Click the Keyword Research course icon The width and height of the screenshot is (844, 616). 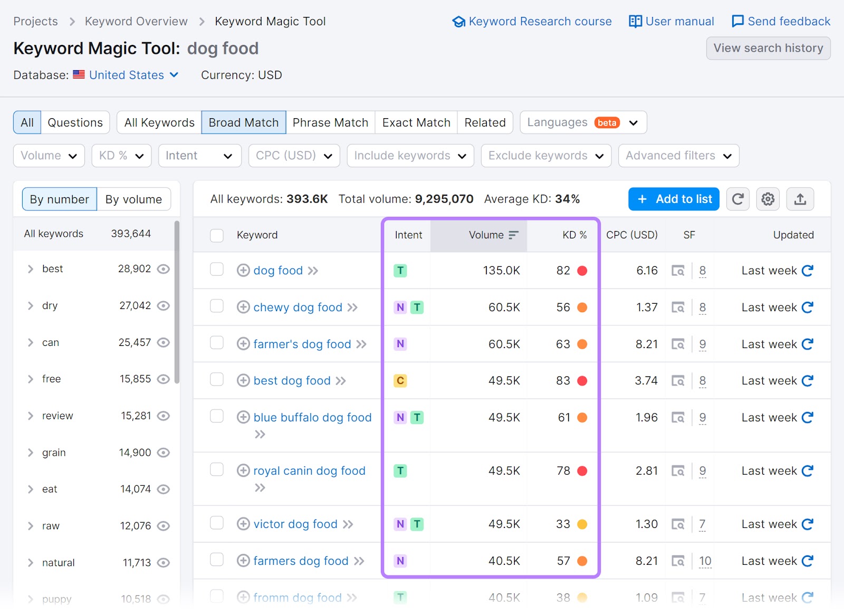[458, 21]
